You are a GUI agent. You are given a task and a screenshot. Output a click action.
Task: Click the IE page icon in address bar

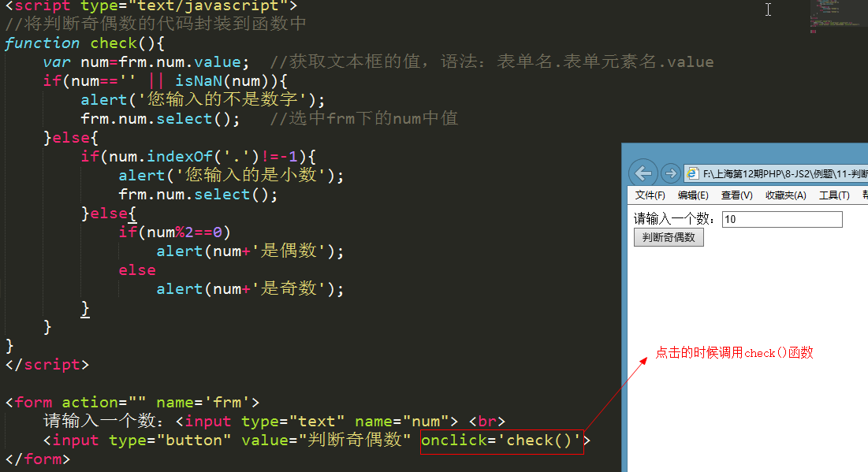[693, 173]
